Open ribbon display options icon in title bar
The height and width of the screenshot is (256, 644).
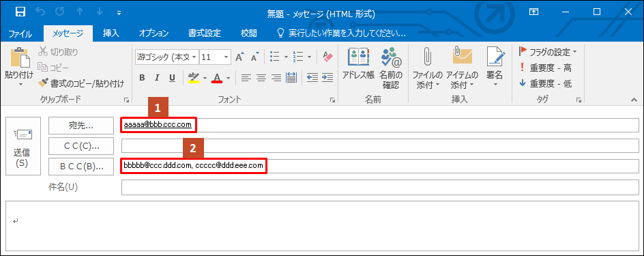point(533,12)
